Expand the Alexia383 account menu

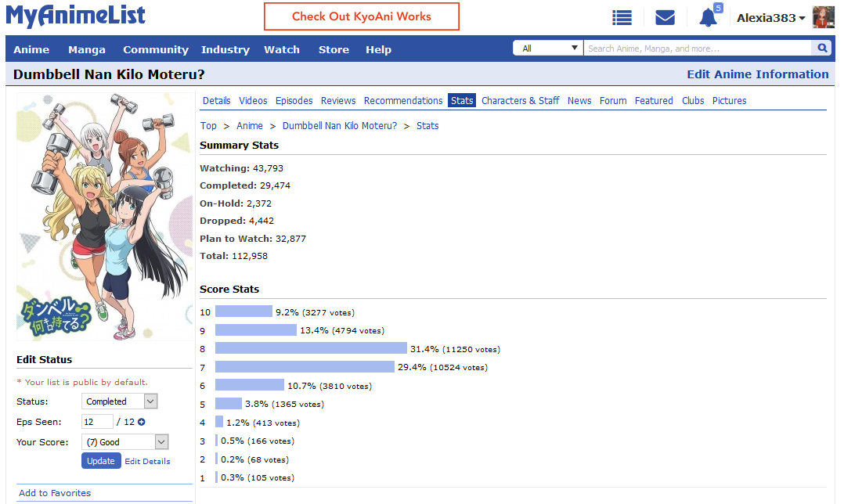tap(770, 18)
